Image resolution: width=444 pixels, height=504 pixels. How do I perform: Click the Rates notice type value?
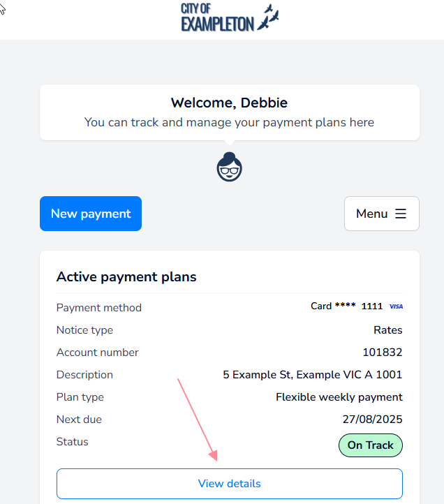click(x=387, y=330)
